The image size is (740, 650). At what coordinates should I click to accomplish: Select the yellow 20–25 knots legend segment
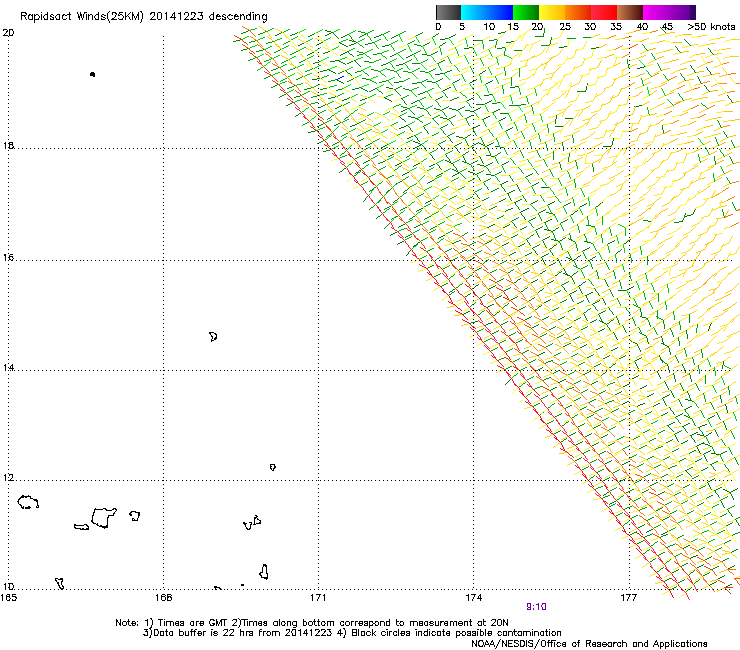pos(552,12)
